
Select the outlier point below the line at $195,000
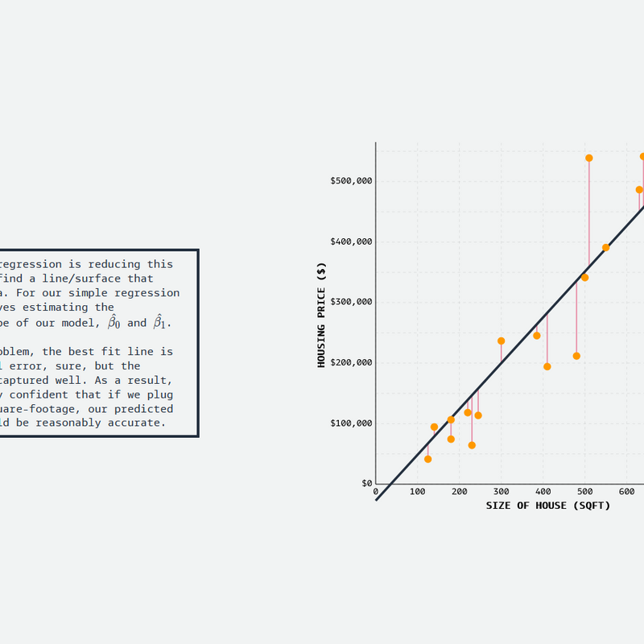pos(547,366)
